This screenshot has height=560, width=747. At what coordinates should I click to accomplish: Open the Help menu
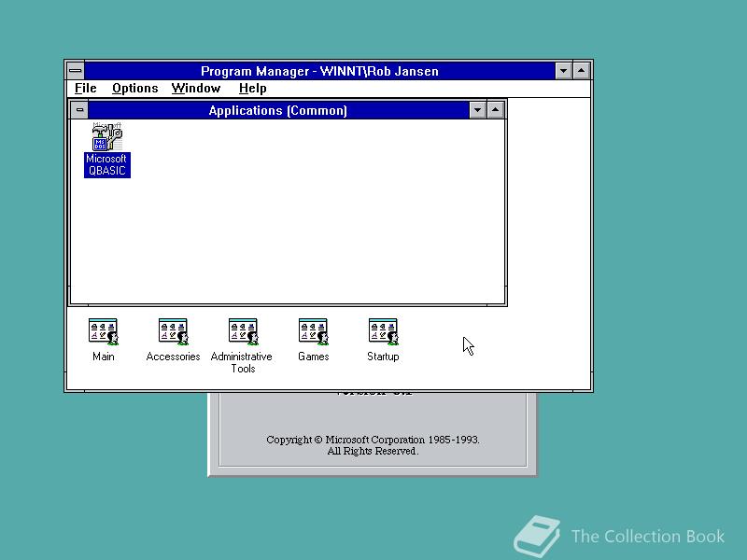pos(252,88)
